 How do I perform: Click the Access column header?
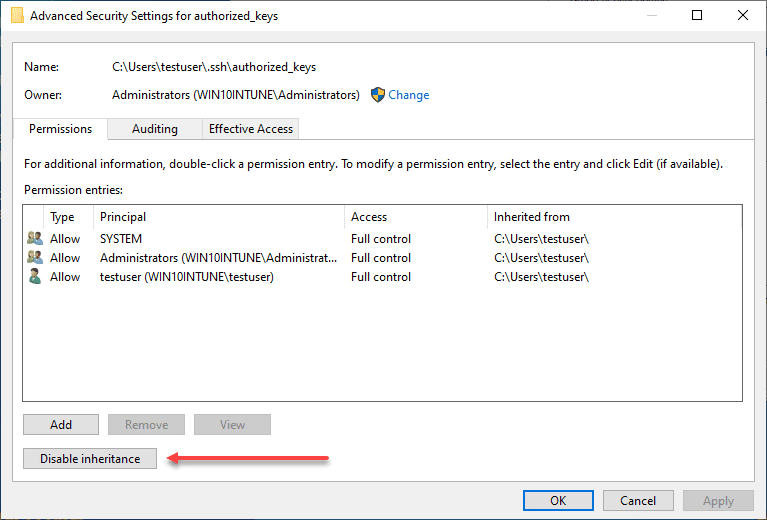(x=369, y=217)
